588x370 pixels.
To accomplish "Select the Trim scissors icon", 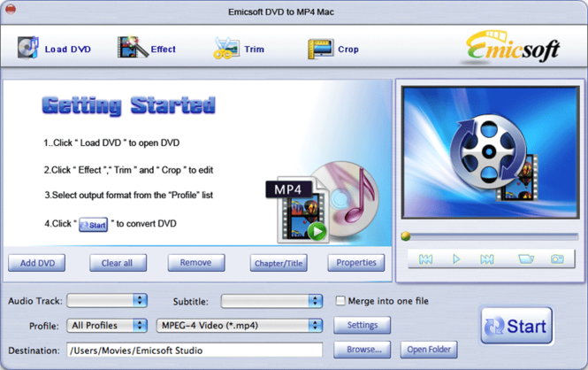I will coord(226,48).
